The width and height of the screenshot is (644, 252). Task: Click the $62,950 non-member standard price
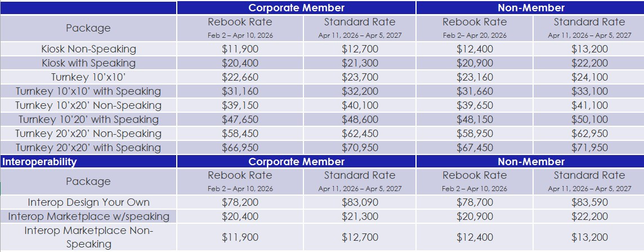tap(589, 134)
